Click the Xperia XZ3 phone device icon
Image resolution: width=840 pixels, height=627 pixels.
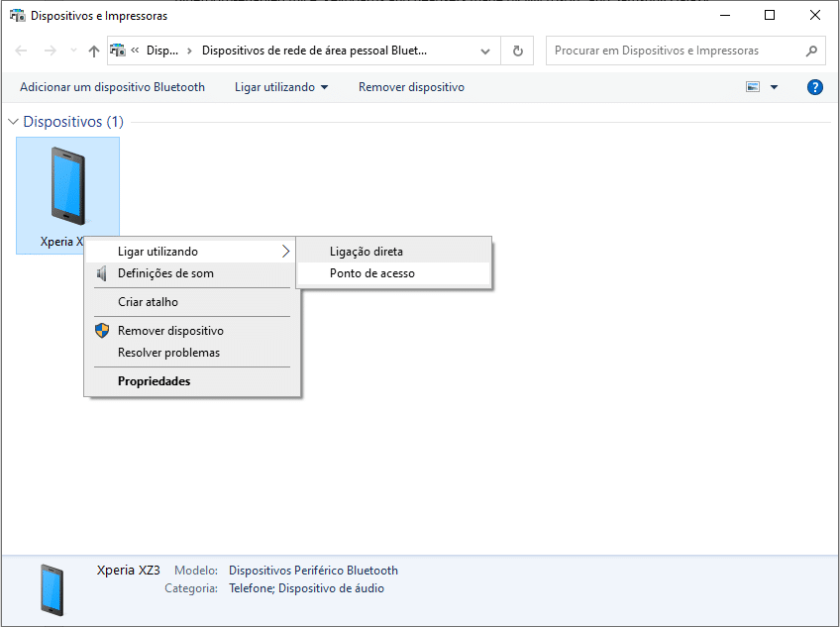pyautogui.click(x=67, y=186)
